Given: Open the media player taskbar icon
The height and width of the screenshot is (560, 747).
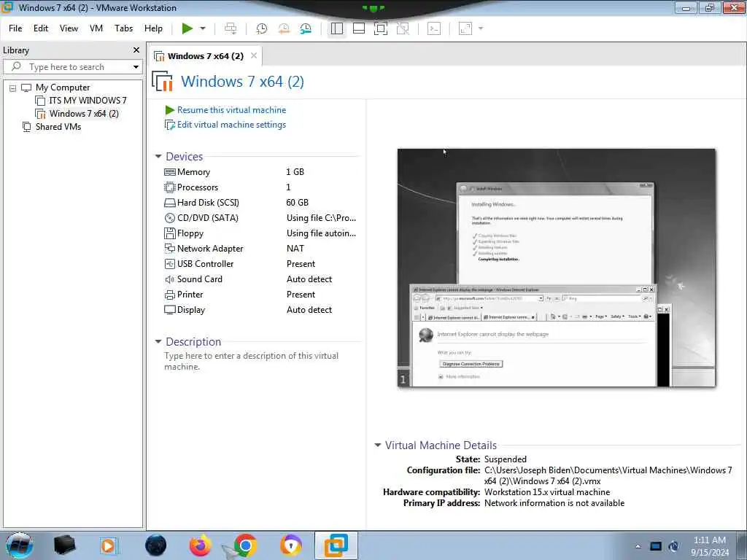Looking at the screenshot, I should (109, 545).
